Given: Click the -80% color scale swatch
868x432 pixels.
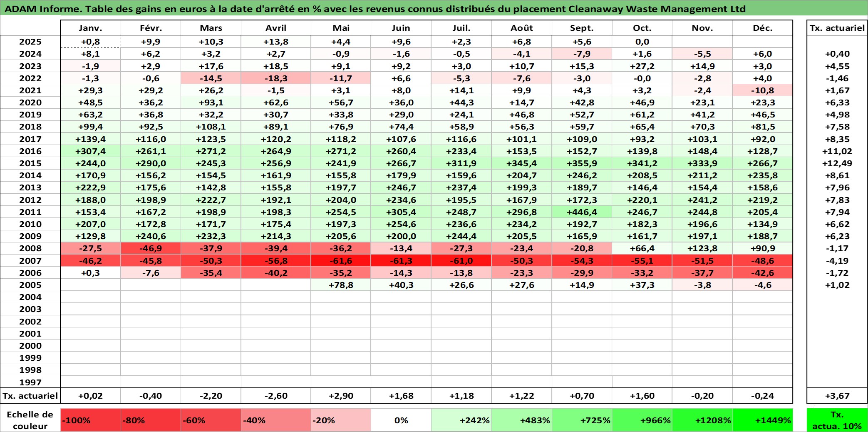Looking at the screenshot, I should tap(151, 420).
